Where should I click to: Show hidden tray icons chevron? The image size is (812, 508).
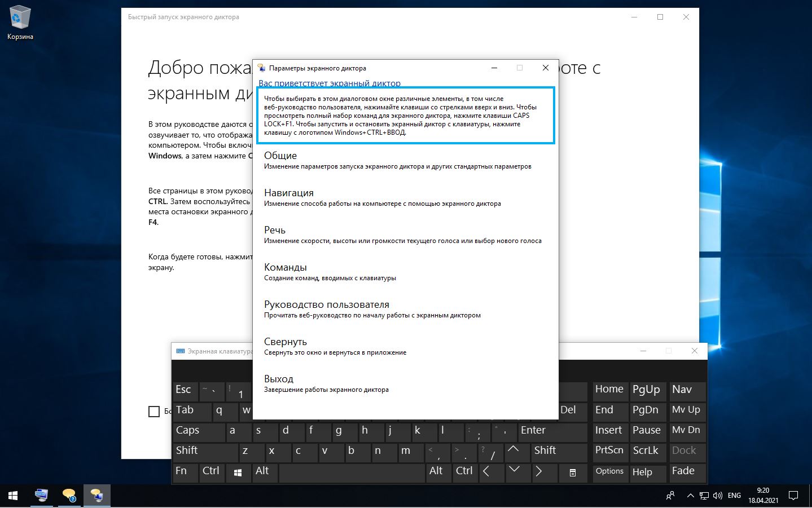point(691,496)
